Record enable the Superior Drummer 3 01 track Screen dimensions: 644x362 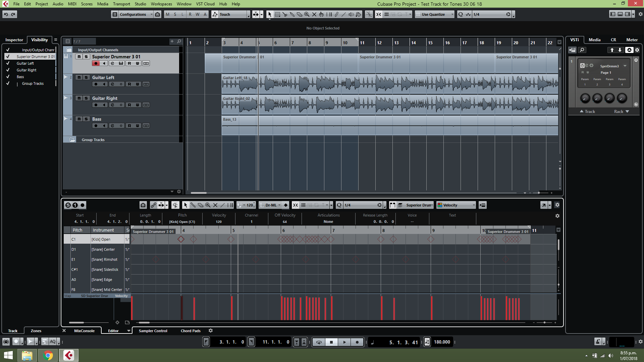[x=96, y=63]
